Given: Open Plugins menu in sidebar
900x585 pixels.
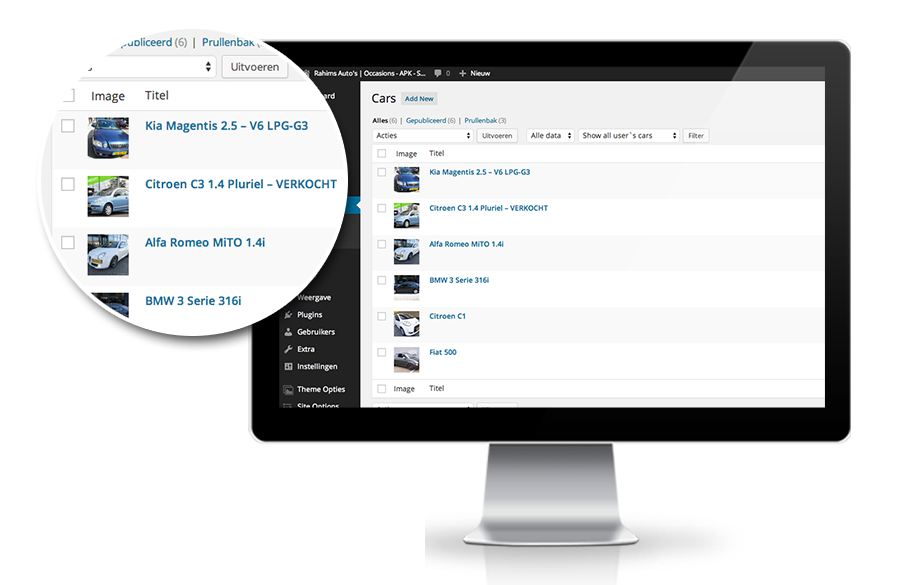Looking at the screenshot, I should click(x=309, y=315).
